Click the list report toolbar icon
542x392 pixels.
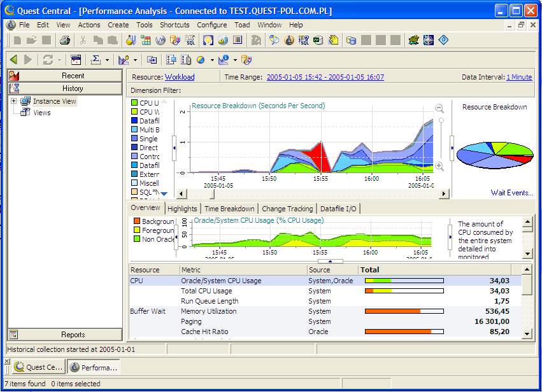(238, 40)
